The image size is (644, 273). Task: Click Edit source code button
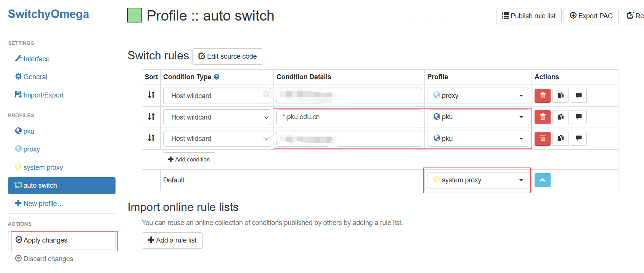(228, 56)
